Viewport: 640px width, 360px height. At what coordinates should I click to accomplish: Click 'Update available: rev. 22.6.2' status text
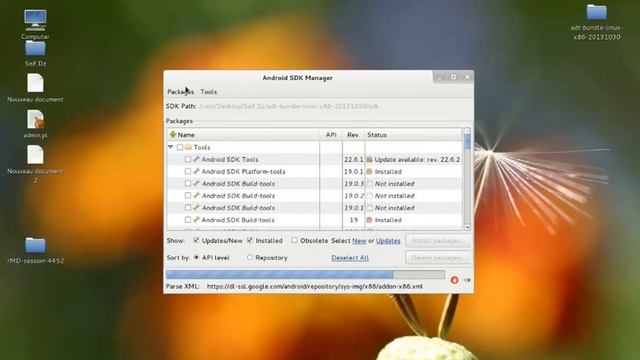417,159
